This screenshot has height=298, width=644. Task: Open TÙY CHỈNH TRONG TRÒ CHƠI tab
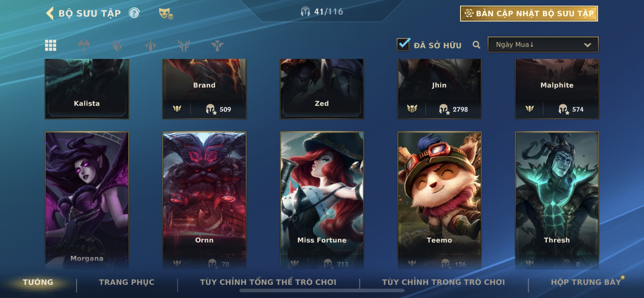(443, 282)
